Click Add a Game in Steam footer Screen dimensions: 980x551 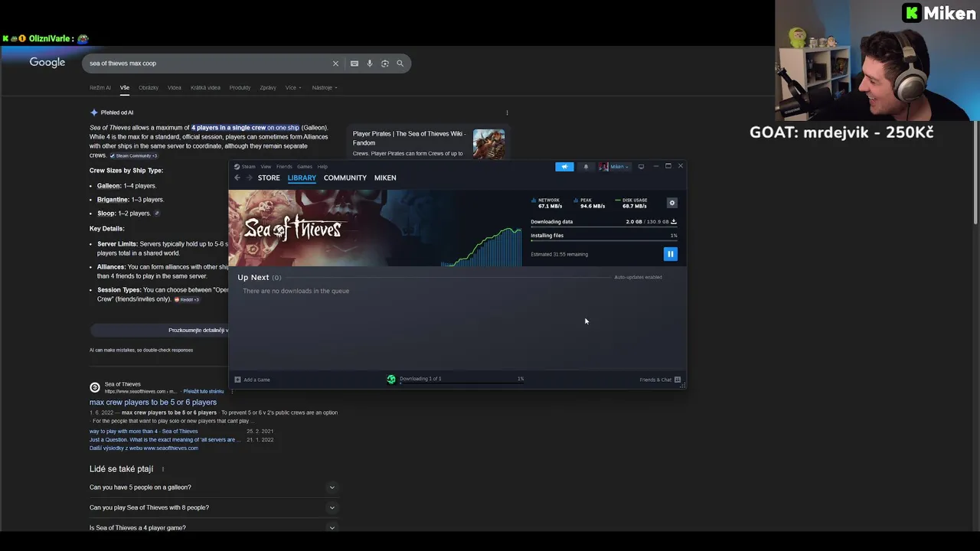click(x=252, y=380)
